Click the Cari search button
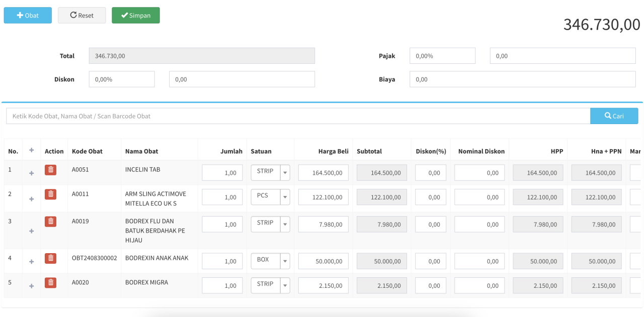 click(x=614, y=116)
